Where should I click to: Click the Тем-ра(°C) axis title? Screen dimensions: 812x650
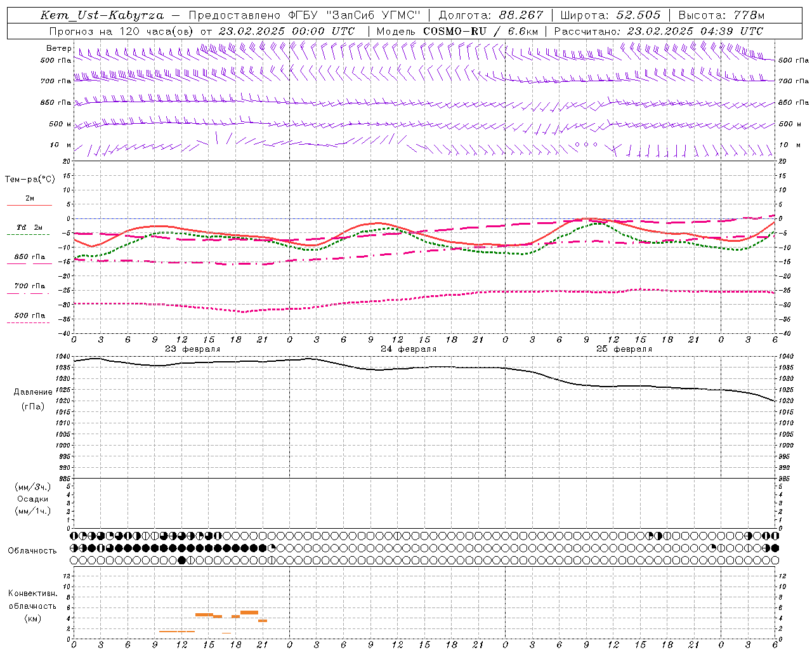[30, 180]
